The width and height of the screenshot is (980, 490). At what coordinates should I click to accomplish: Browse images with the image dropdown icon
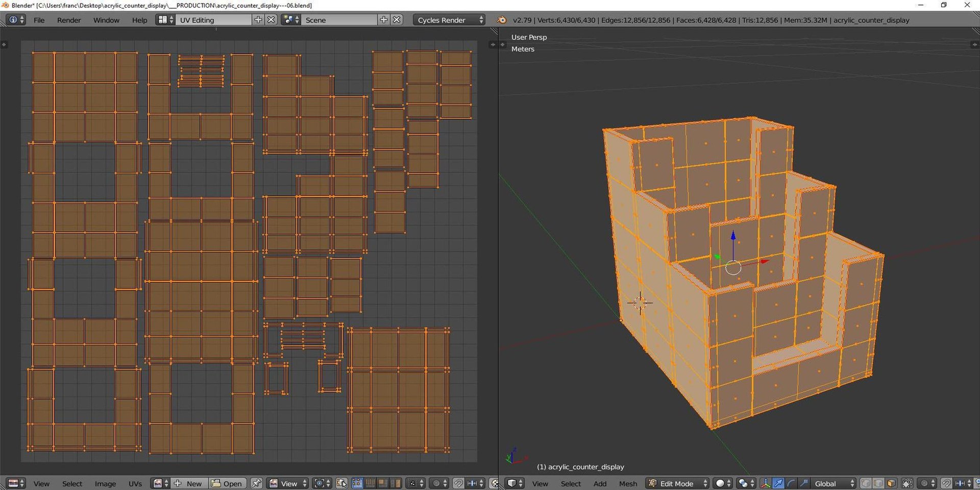[161, 483]
